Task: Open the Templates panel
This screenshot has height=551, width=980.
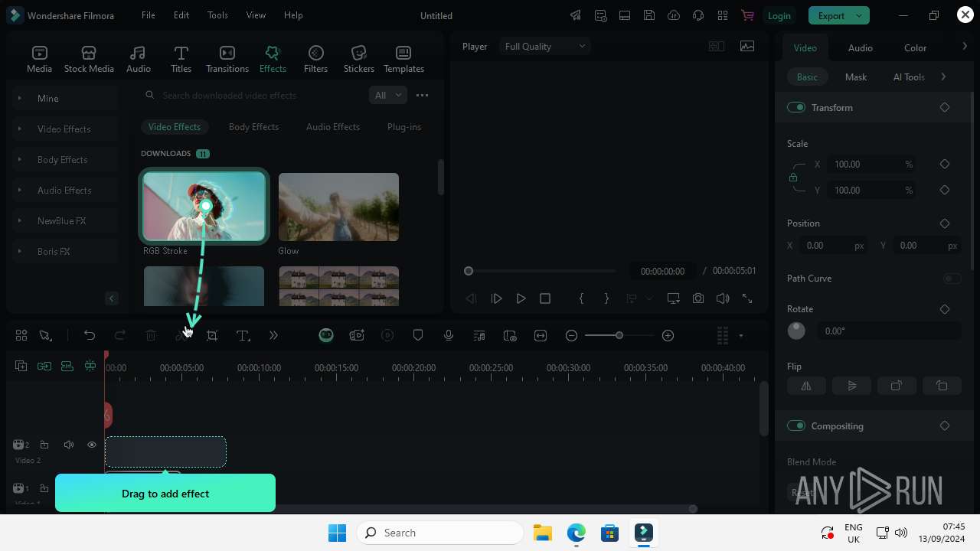Action: 403,59
